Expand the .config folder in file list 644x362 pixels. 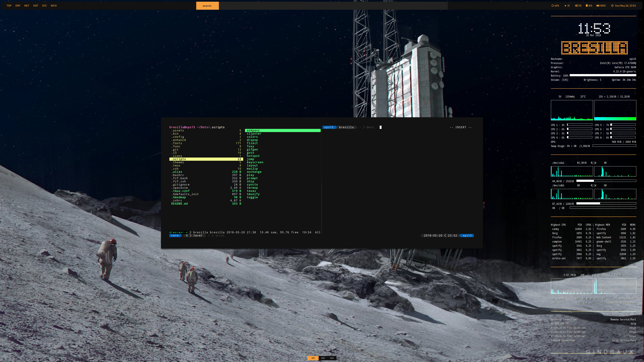[178, 137]
